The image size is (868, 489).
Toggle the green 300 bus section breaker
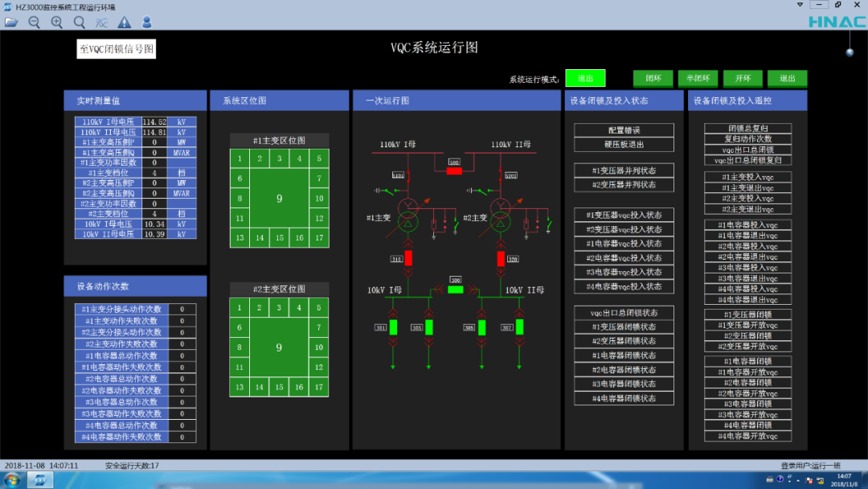[456, 289]
